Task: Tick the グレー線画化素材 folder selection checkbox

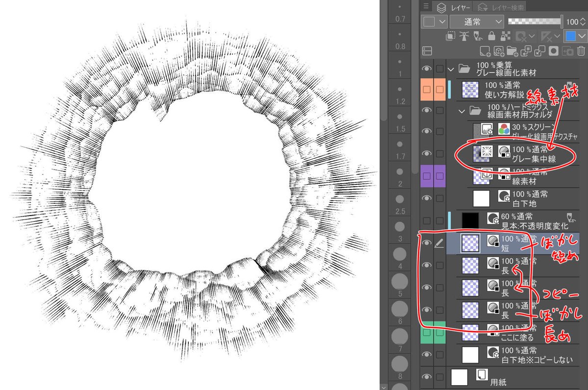Action: point(439,69)
